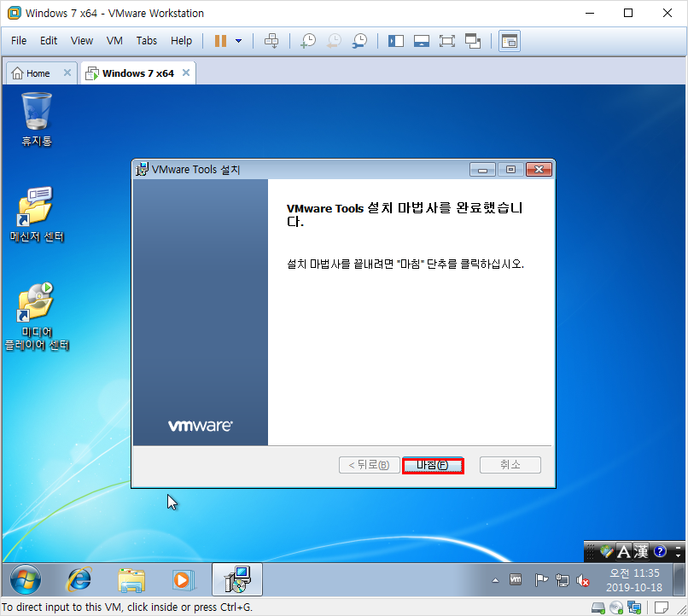Click VMware status bar message log icon
688x616 pixels.
661,607
